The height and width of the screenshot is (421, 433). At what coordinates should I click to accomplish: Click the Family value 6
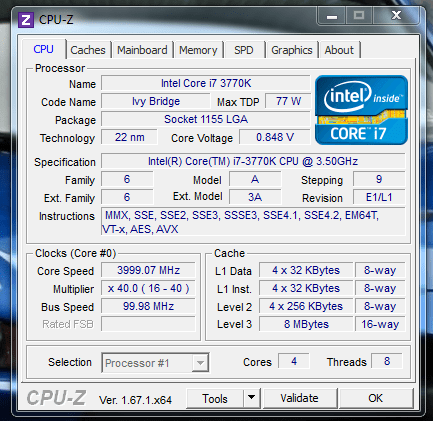(127, 179)
